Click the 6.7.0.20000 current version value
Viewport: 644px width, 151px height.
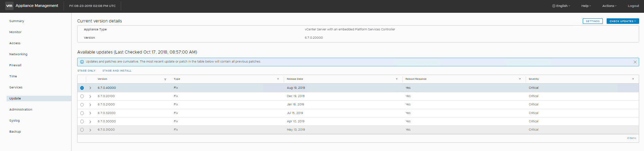(314, 38)
